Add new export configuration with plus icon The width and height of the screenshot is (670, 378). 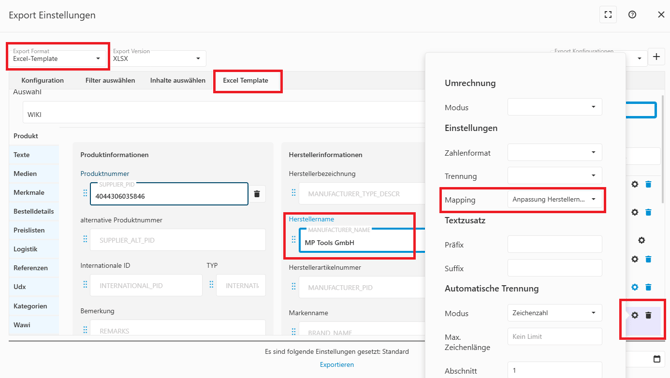(x=656, y=57)
